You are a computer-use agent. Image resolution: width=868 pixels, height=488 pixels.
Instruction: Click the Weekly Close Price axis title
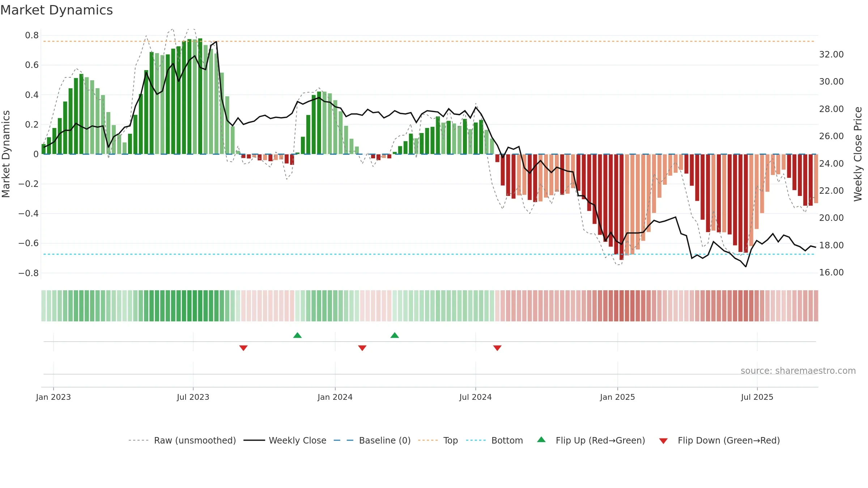tap(858, 154)
